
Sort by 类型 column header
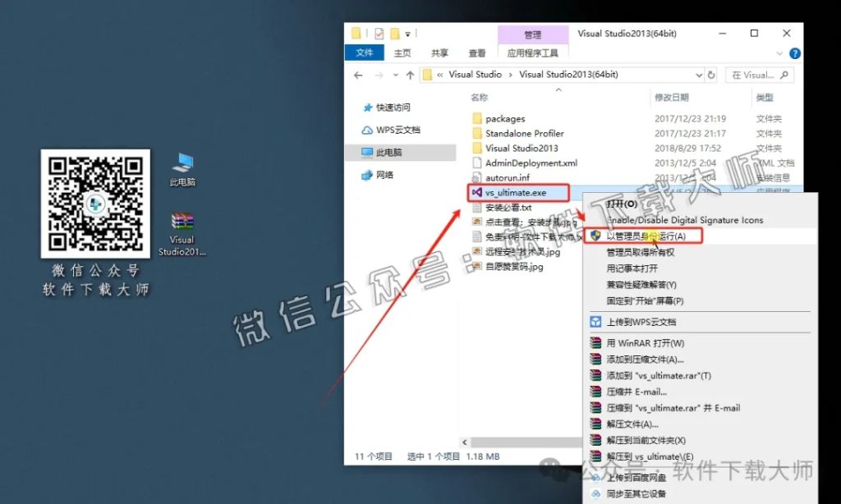point(765,98)
